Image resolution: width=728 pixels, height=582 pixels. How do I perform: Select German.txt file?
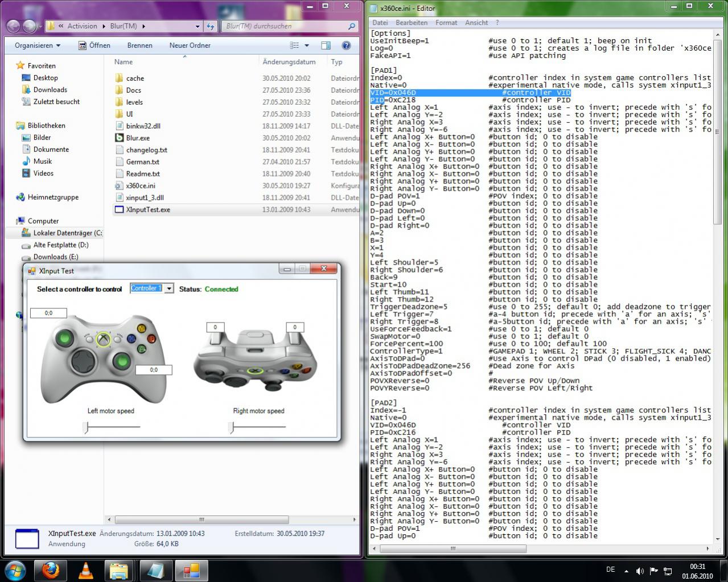tap(142, 162)
